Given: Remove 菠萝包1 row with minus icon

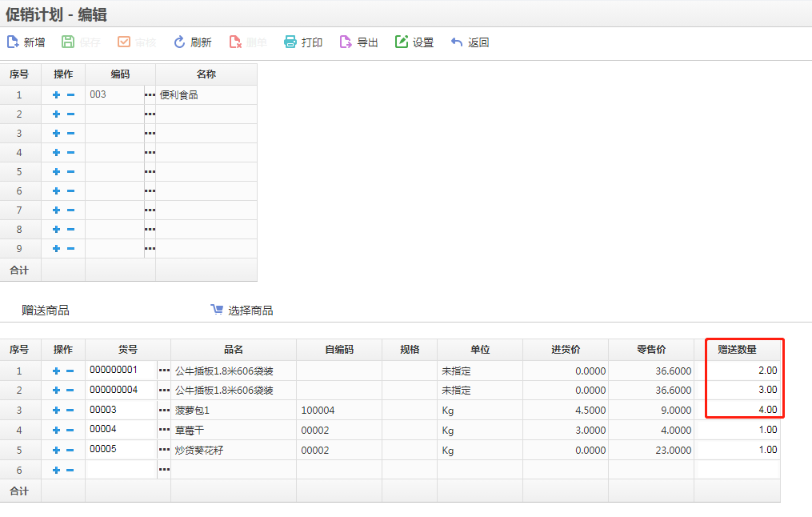Looking at the screenshot, I should (70, 411).
